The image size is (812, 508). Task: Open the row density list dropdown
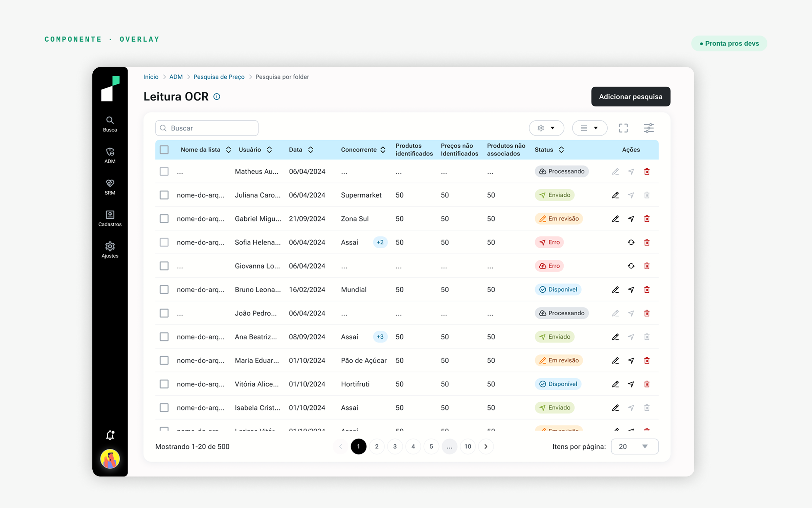click(590, 128)
